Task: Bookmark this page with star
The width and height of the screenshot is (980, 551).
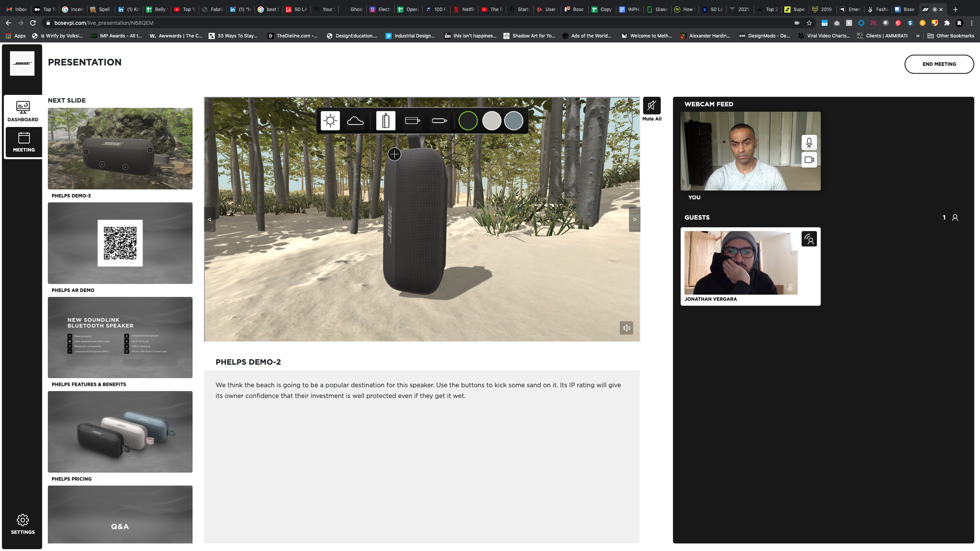Action: [x=809, y=23]
